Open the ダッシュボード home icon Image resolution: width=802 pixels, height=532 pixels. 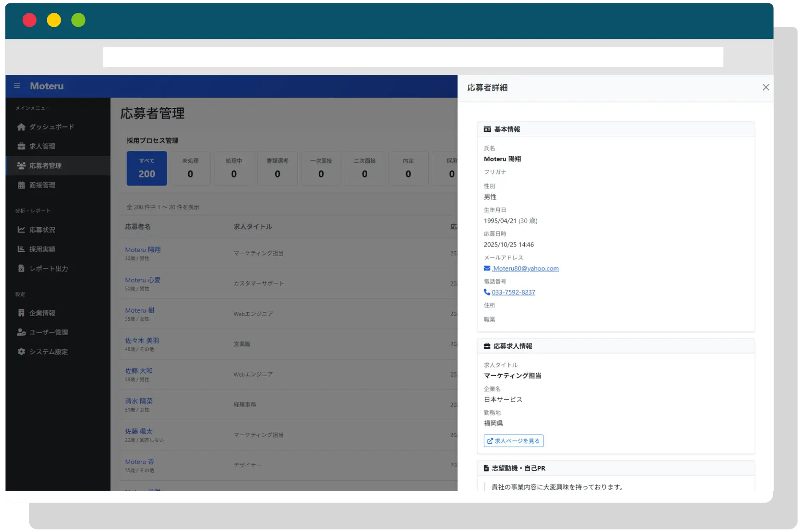click(x=21, y=127)
